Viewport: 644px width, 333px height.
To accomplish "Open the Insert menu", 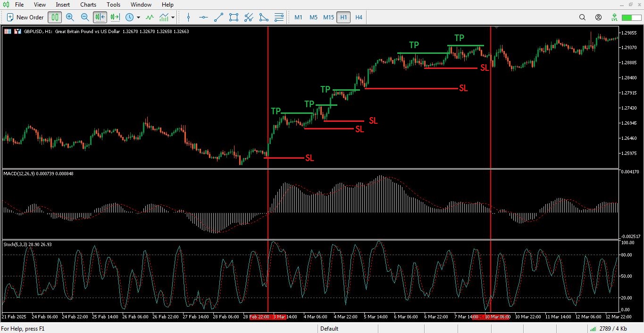I will (x=63, y=5).
